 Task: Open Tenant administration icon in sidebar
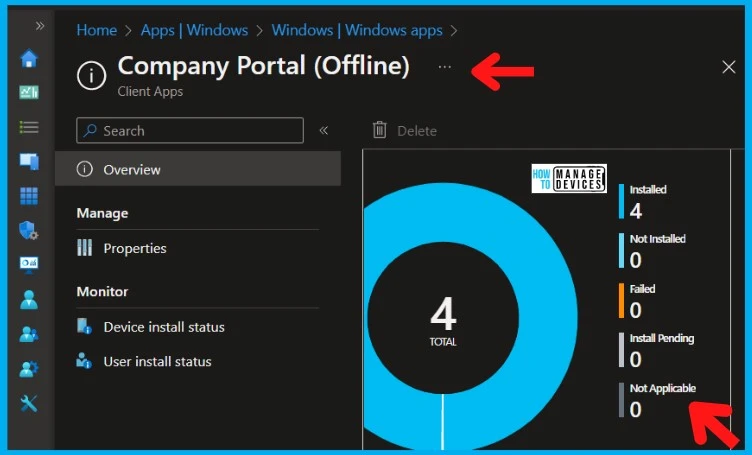[x=29, y=369]
